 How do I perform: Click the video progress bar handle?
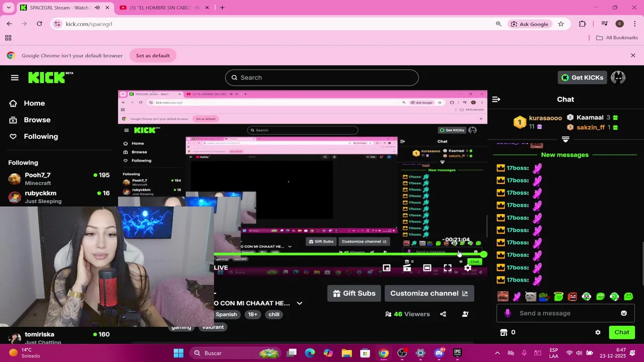(x=484, y=254)
